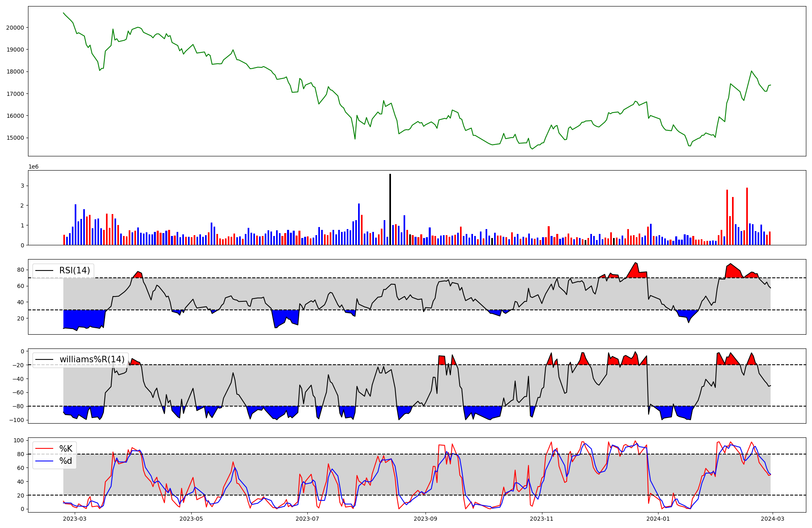
Task: Click the 15000 price axis tick label
Action: (15, 138)
